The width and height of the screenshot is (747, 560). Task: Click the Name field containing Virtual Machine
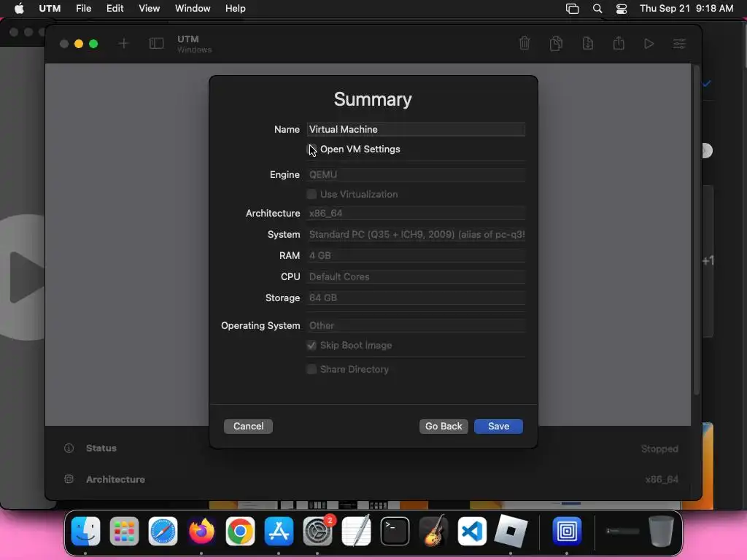coord(416,130)
